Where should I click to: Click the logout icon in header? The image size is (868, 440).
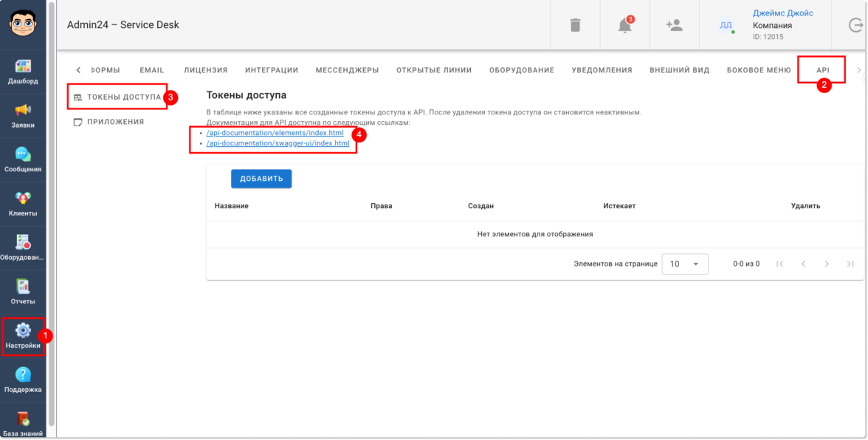[856, 25]
